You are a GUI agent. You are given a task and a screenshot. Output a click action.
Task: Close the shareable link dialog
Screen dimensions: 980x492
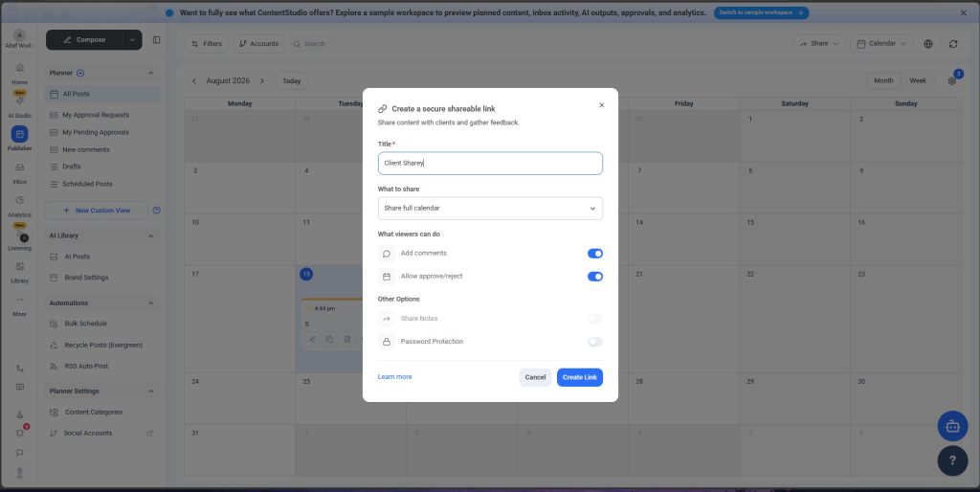tap(601, 105)
